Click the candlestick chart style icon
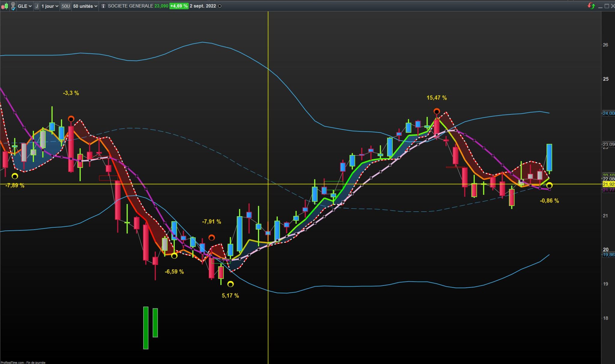 click(5, 6)
